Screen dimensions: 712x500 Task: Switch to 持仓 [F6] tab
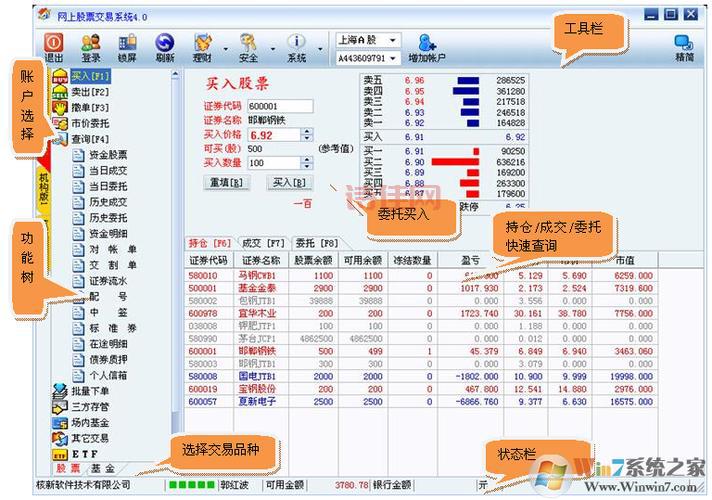[210, 243]
